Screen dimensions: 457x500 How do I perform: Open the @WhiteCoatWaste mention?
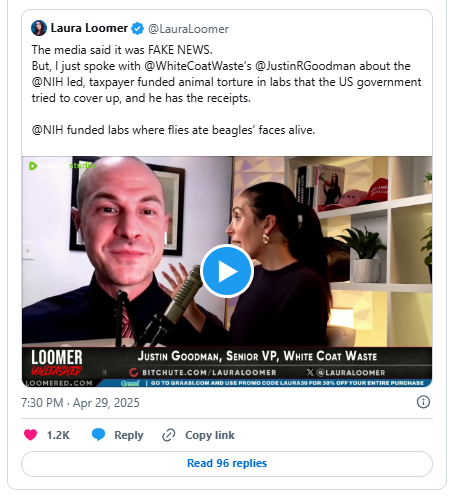(x=198, y=66)
